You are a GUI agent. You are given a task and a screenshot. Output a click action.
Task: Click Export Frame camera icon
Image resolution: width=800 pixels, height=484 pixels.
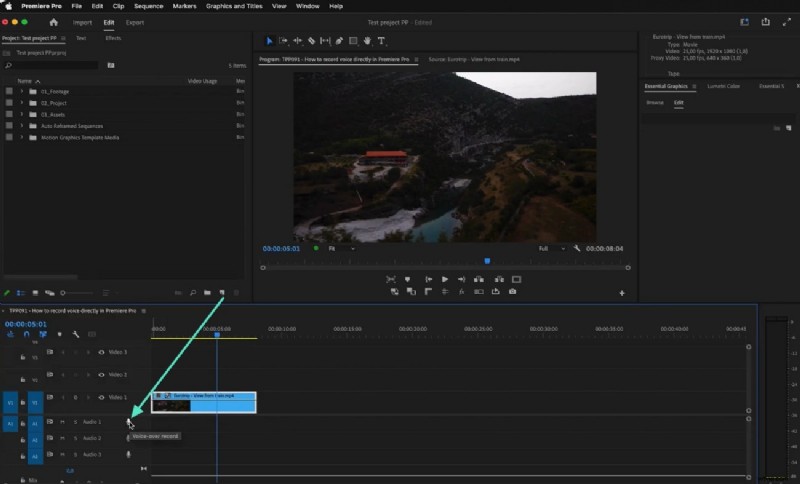tap(512, 292)
